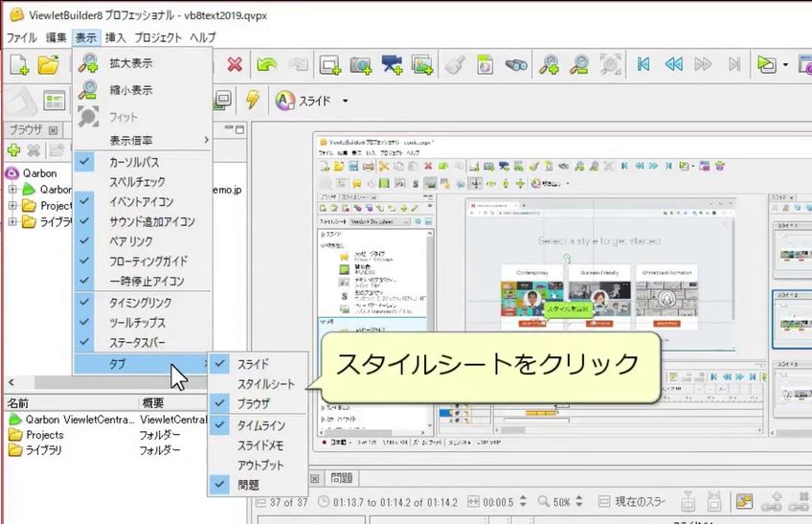Jump to first slide button
Screen dimensions: 812x524
pos(643,64)
